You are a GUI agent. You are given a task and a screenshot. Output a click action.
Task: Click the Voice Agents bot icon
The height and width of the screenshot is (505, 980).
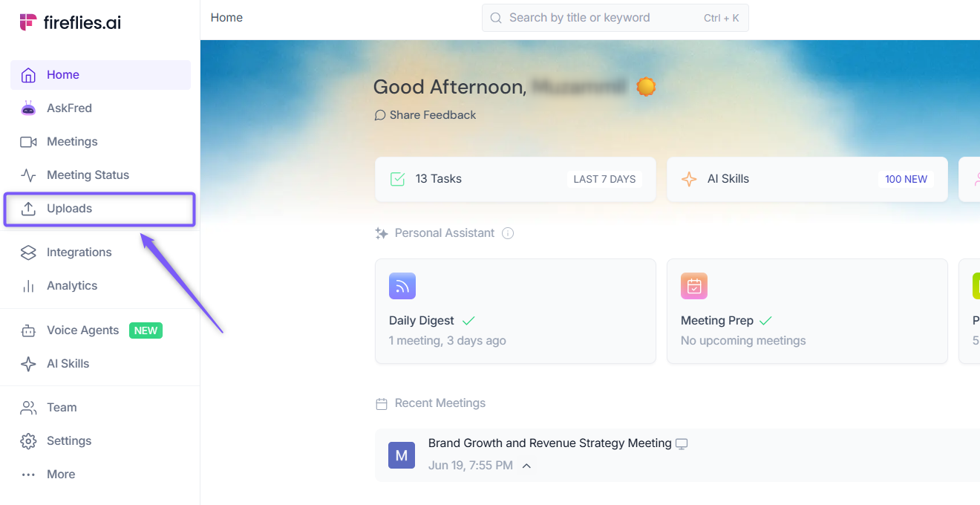[28, 330]
